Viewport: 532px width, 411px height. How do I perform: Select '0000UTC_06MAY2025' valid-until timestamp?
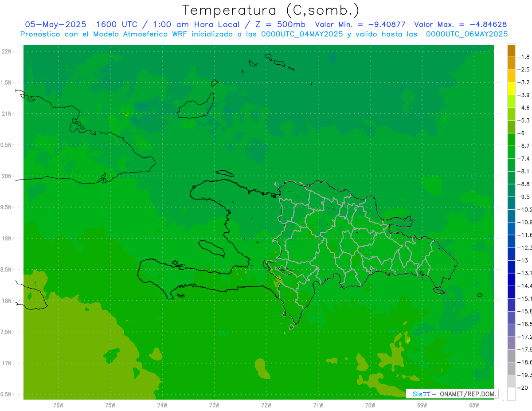click(467, 34)
